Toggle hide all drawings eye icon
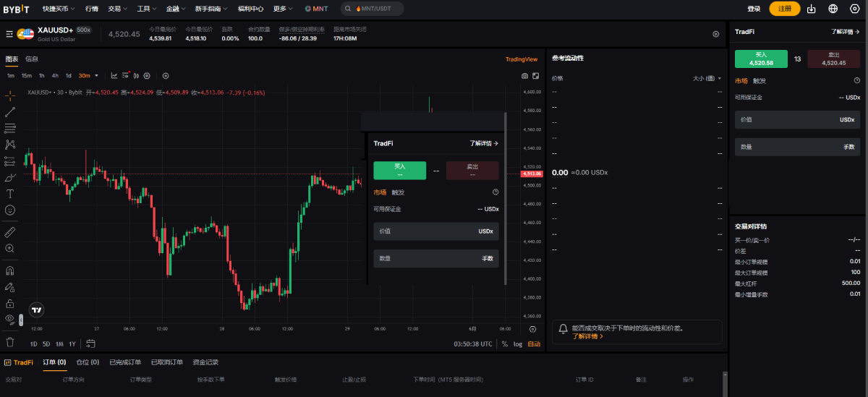 coord(10,319)
